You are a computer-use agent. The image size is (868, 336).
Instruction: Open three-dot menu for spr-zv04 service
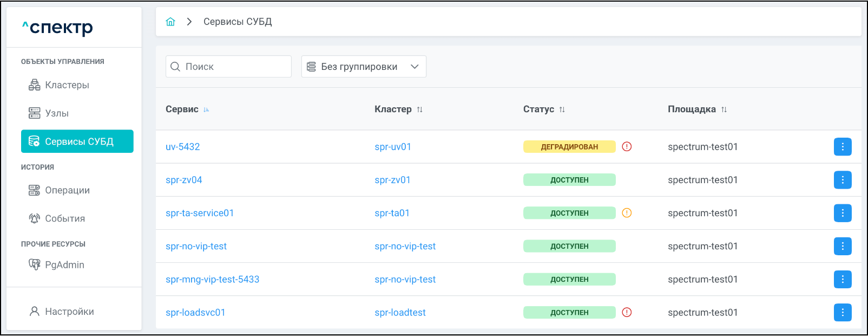click(842, 180)
